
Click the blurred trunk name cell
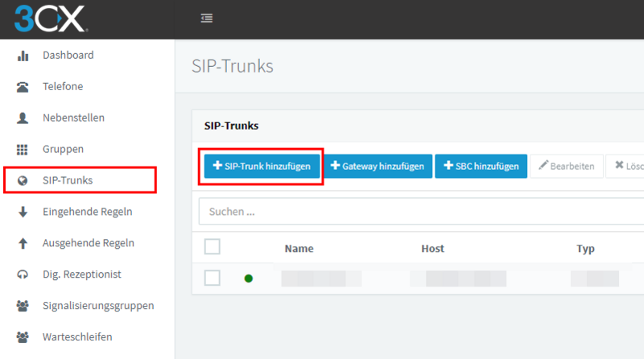click(321, 279)
